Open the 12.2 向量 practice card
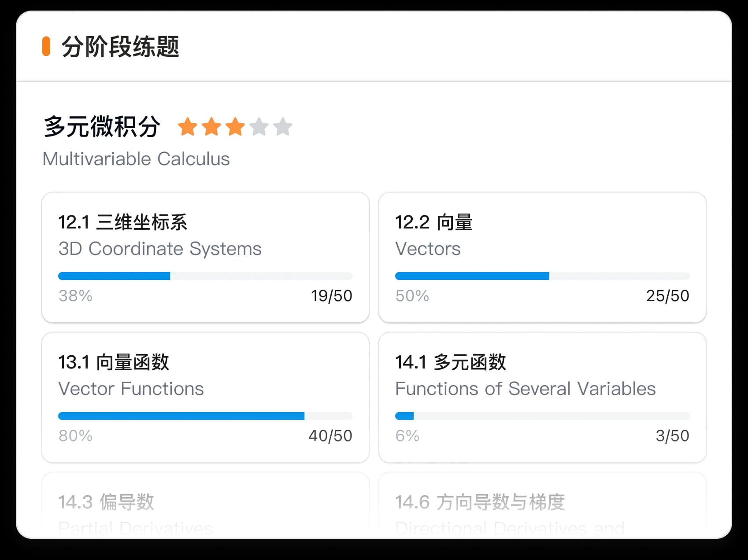Image resolution: width=748 pixels, height=560 pixels. (x=542, y=258)
